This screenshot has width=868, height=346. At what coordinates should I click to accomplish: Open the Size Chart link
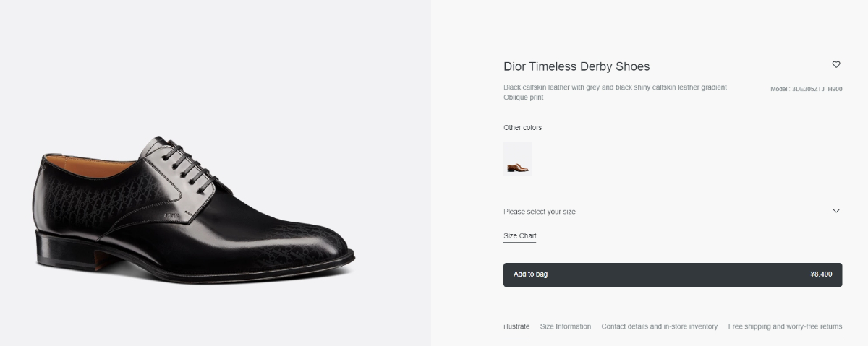click(x=519, y=236)
